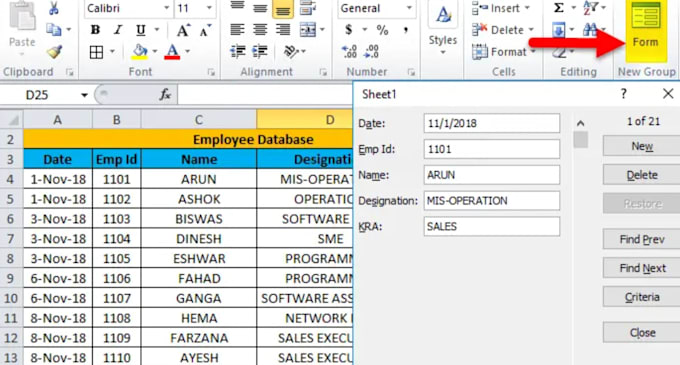This screenshot has width=680, height=365.
Task: Click Find Next button
Action: tap(642, 268)
